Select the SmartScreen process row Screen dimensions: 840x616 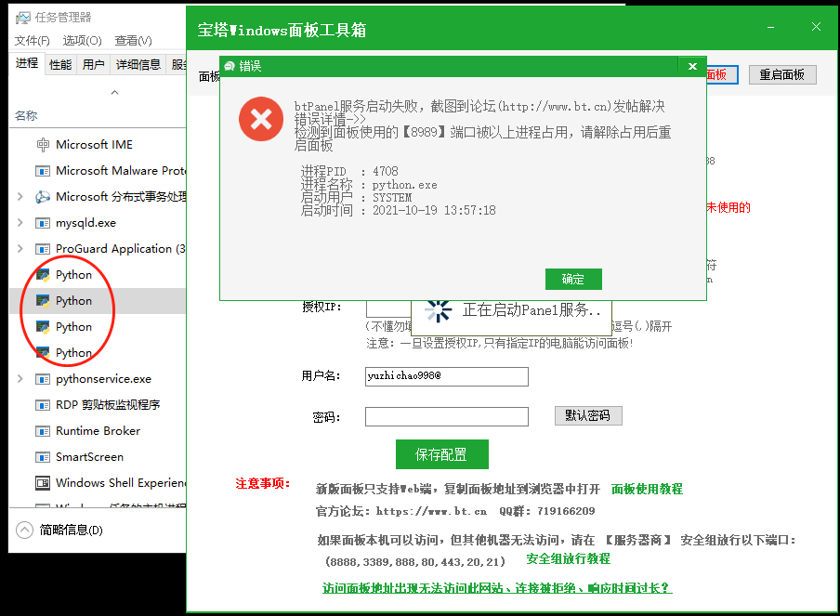[98, 457]
